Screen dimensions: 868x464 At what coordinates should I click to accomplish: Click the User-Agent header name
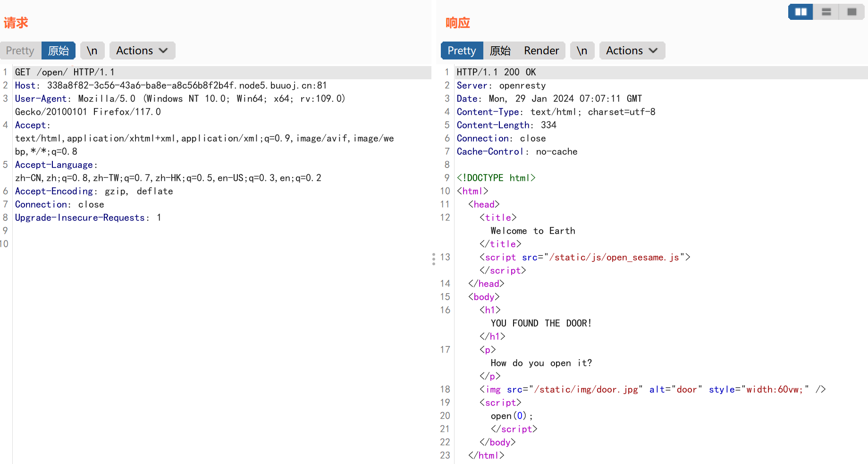tap(41, 99)
